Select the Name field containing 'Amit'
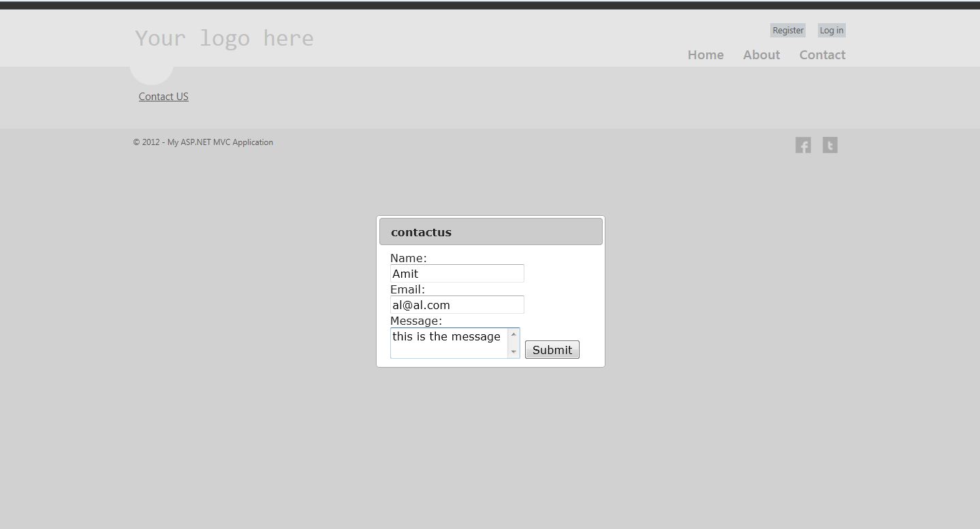The height and width of the screenshot is (529, 980). 456,273
